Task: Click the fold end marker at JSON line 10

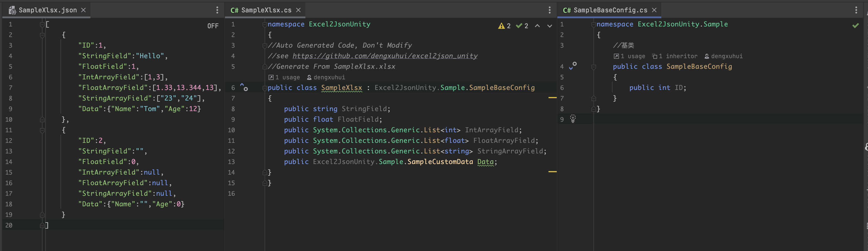Action: 42,119
